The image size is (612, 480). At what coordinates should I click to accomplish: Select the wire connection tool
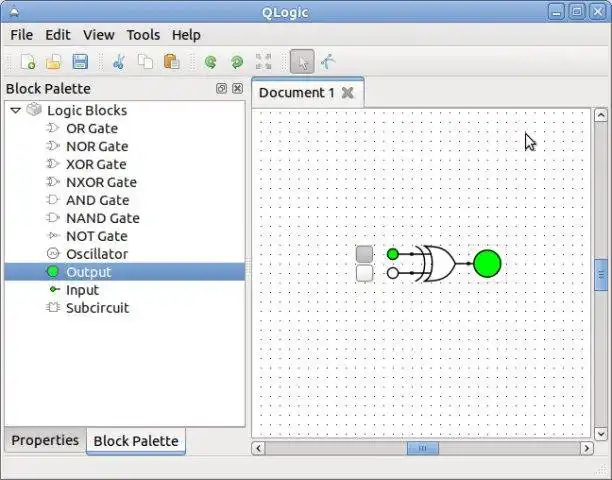(x=328, y=62)
